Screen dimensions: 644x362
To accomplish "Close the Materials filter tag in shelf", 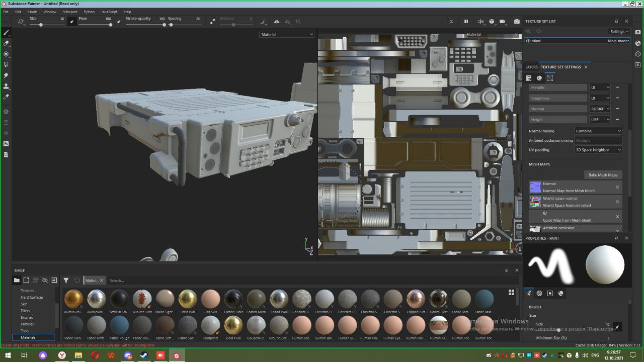I will pyautogui.click(x=101, y=281).
